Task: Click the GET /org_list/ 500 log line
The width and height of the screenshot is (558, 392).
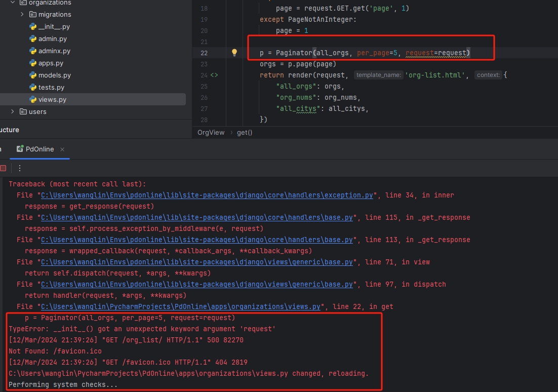Action: pyautogui.click(x=126, y=340)
